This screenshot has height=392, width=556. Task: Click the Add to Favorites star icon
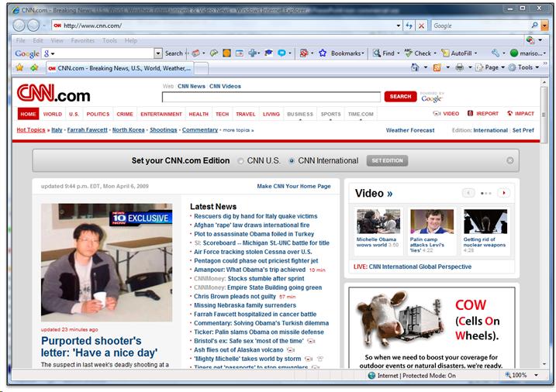[x=34, y=67]
